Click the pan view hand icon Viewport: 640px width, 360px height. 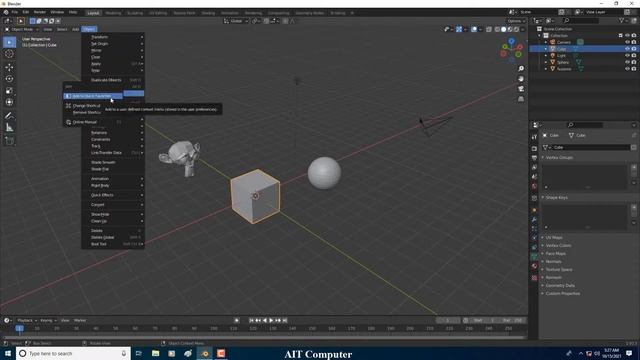521,79
